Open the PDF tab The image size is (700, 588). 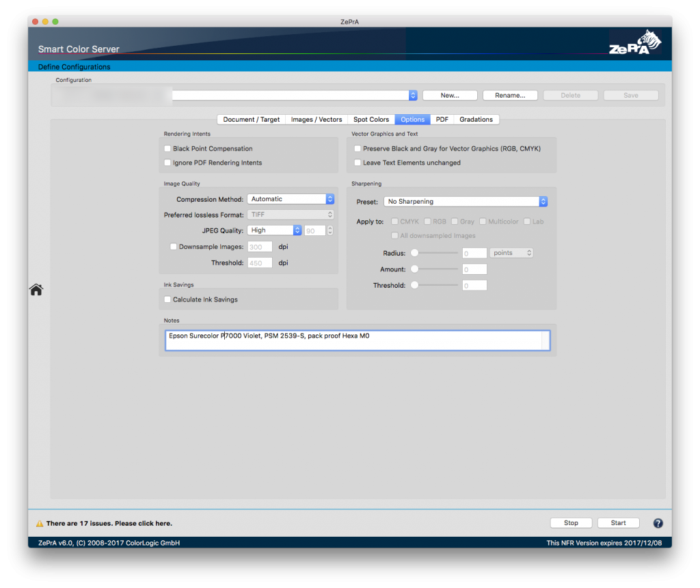442,120
